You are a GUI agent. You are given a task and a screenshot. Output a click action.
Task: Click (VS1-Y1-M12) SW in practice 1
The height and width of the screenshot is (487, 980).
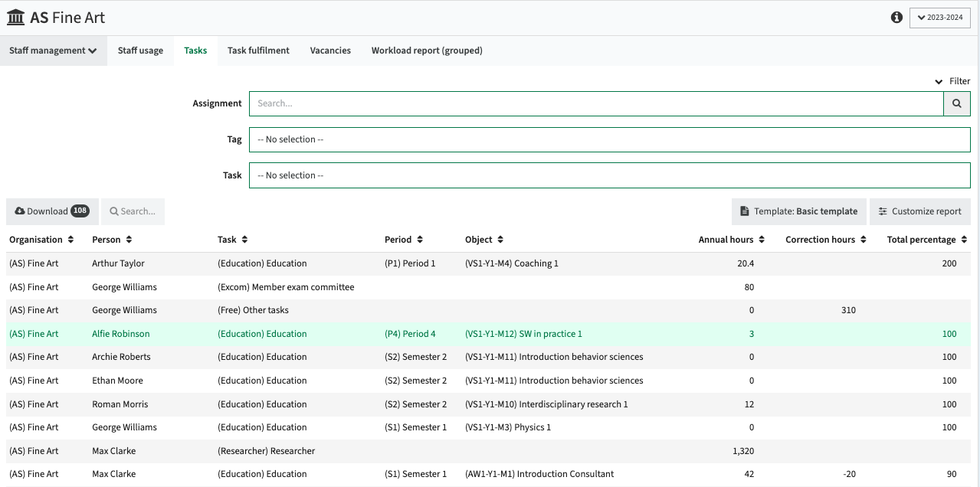coord(523,334)
